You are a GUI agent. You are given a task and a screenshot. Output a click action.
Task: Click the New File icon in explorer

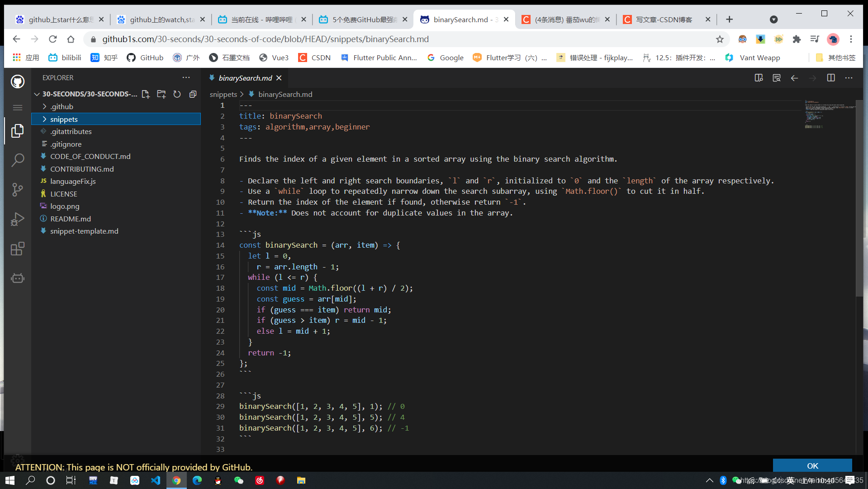pos(146,94)
